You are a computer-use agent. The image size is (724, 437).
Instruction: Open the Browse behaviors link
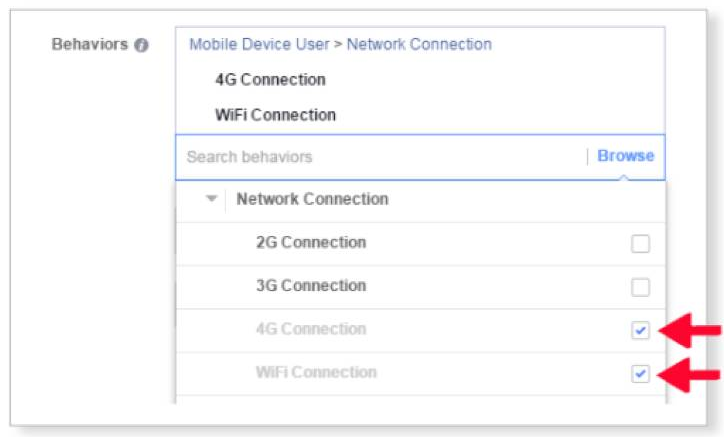626,156
